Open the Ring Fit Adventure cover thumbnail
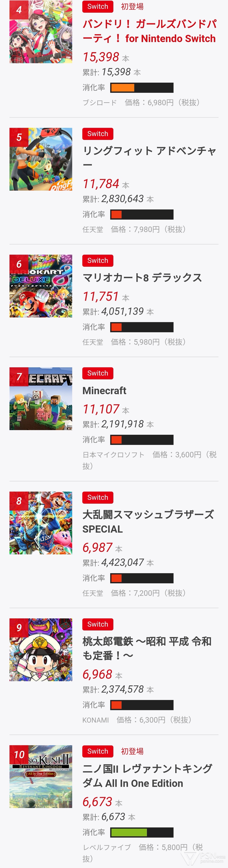This screenshot has height=868, width=228. pos(41,159)
